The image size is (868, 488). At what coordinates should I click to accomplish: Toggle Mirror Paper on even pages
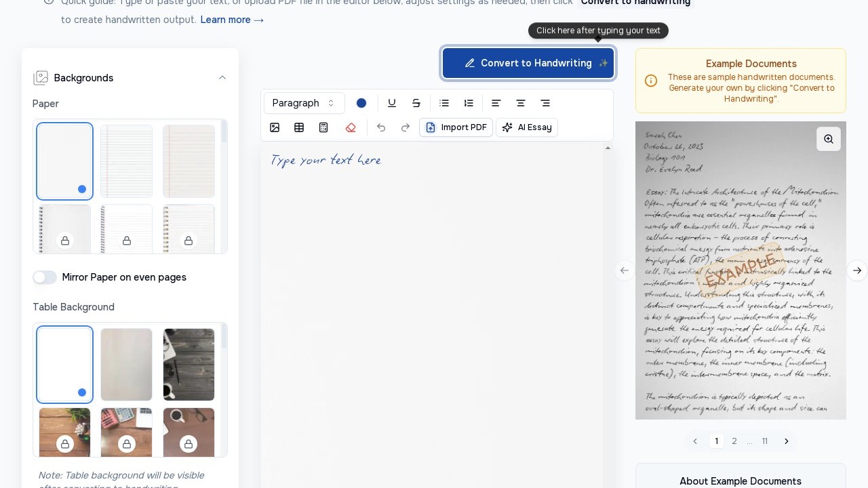(45, 277)
